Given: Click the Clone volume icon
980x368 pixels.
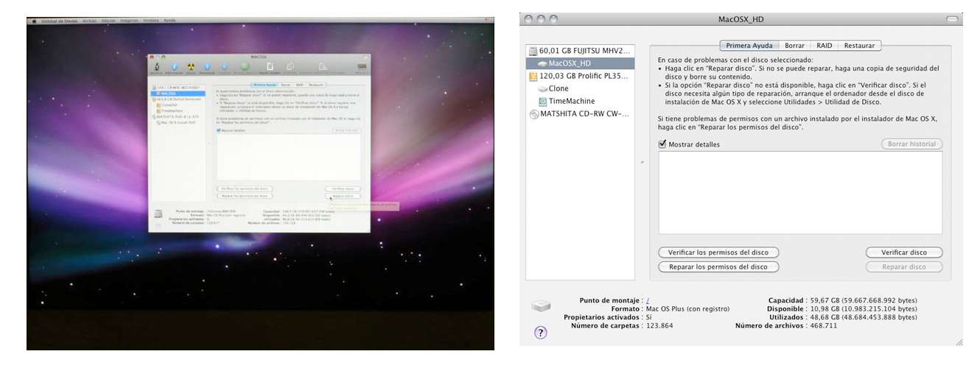Looking at the screenshot, I should coord(542,88).
